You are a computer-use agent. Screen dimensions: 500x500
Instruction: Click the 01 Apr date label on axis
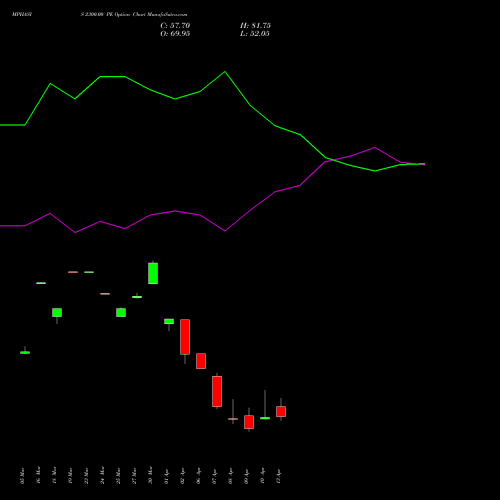click(x=166, y=476)
